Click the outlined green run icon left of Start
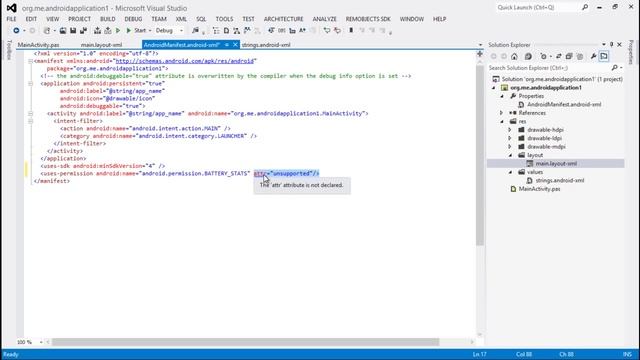 (x=118, y=31)
